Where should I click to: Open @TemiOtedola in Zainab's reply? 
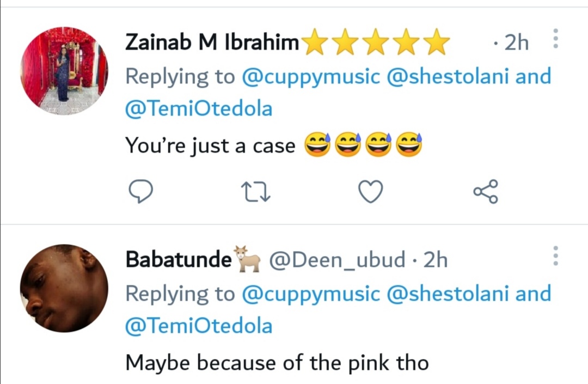tap(199, 109)
